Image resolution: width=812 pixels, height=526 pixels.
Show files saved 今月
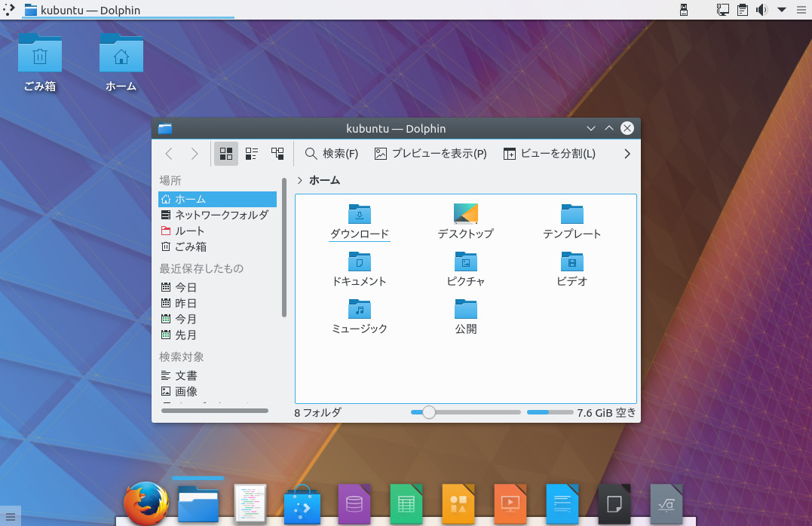[217, 320]
